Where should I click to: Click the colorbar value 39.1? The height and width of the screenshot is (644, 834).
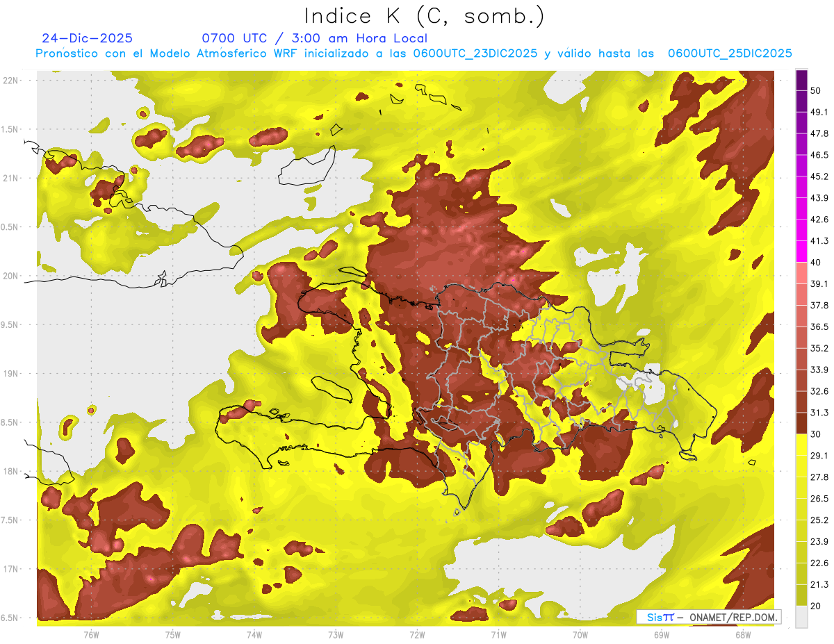pyautogui.click(x=819, y=283)
